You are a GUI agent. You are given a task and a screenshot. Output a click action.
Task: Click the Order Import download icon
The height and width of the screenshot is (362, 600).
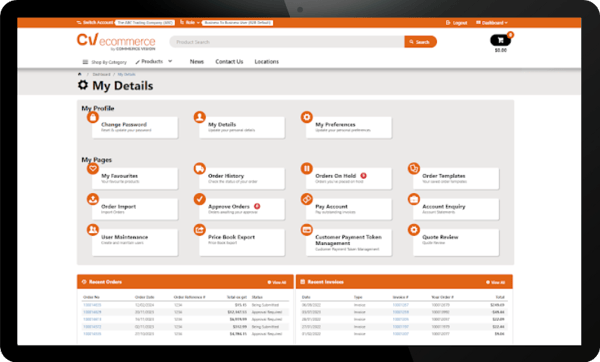(93, 199)
